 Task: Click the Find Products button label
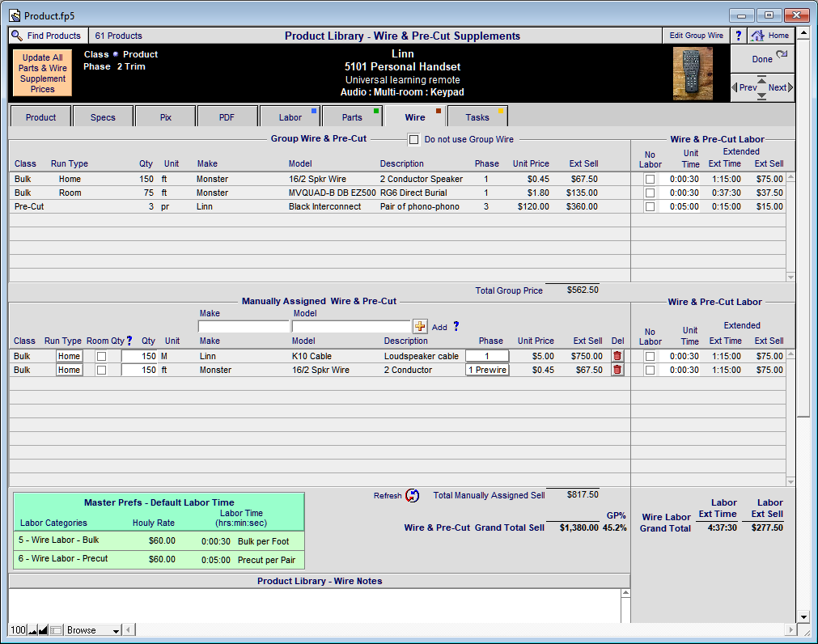53,36
